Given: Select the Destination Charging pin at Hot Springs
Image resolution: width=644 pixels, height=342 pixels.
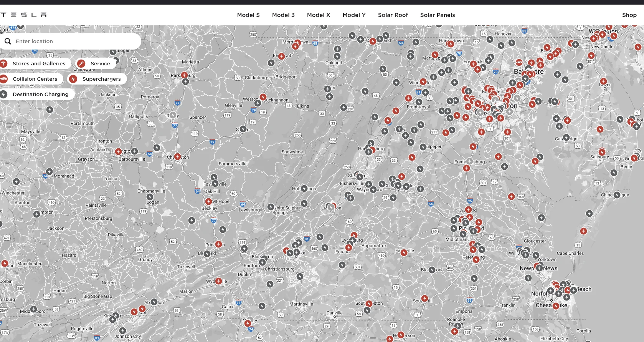Looking at the screenshot, I should [x=304, y=188].
